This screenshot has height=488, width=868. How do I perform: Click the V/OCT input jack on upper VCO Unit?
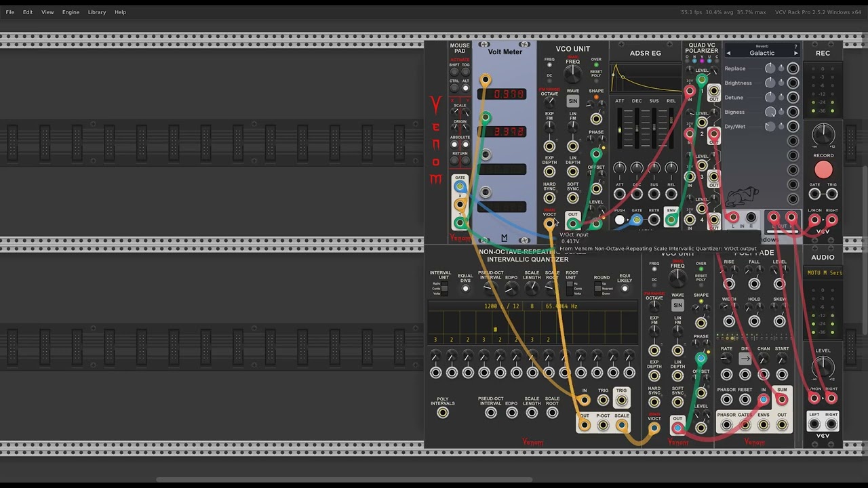[x=549, y=224]
